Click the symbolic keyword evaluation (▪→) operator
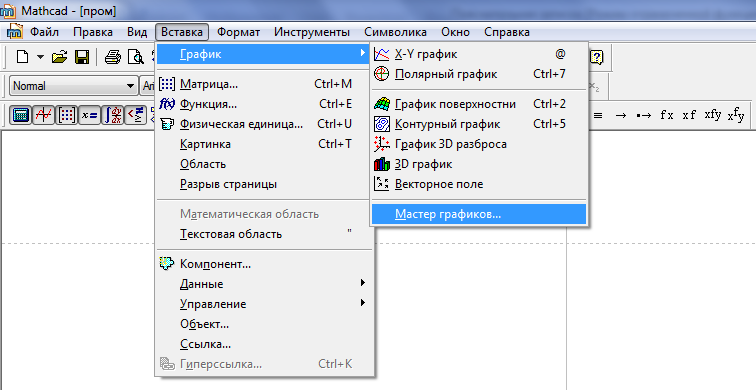Image resolution: width=756 pixels, height=390 pixels. [643, 115]
